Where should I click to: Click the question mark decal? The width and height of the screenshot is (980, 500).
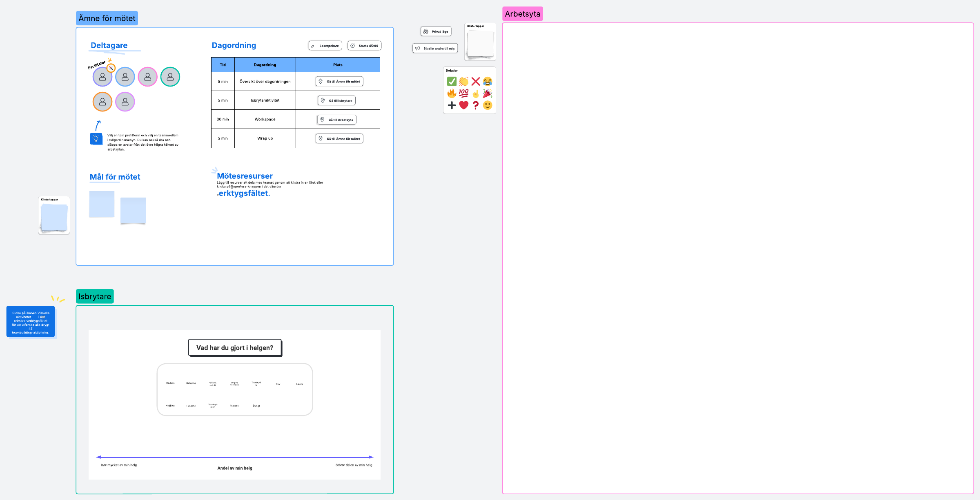pos(475,105)
